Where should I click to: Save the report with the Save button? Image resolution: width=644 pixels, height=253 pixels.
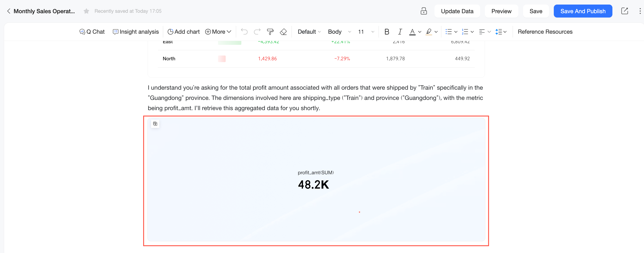536,11
